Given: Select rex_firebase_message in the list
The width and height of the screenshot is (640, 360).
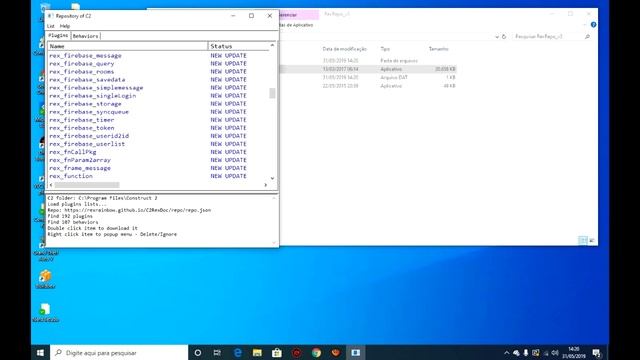Looking at the screenshot, I should pos(158,56).
